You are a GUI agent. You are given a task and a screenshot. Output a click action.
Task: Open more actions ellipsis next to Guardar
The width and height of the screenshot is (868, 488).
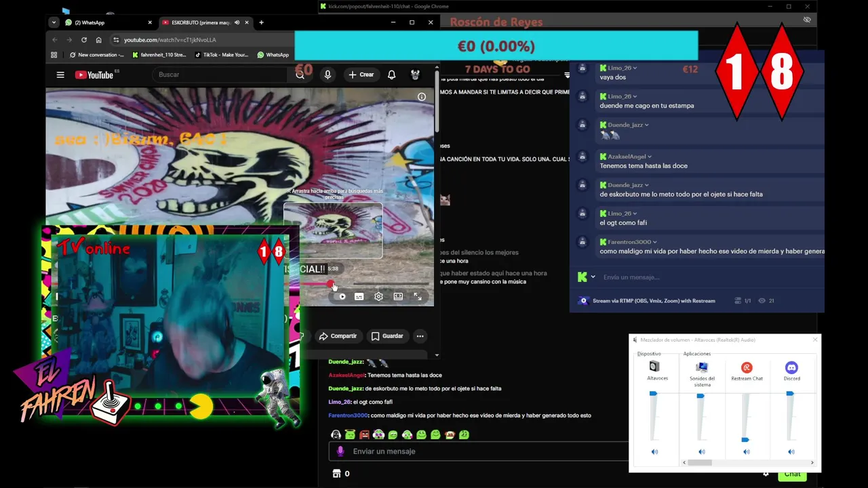[x=420, y=336]
